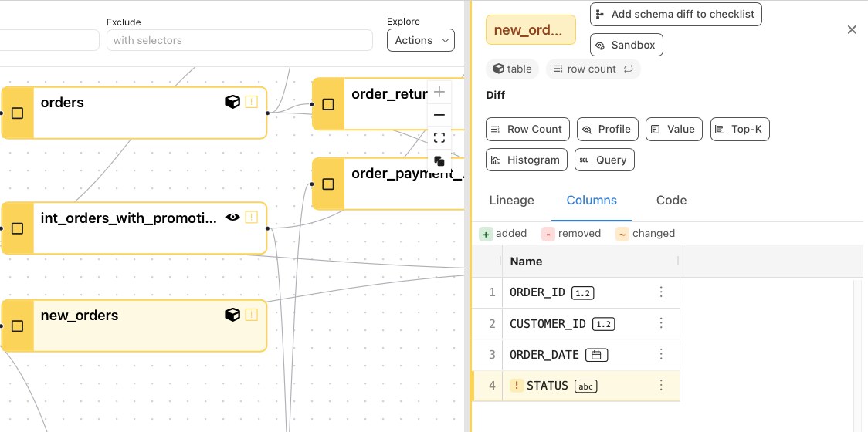Open the Query diff
The image size is (868, 432).
(x=605, y=160)
